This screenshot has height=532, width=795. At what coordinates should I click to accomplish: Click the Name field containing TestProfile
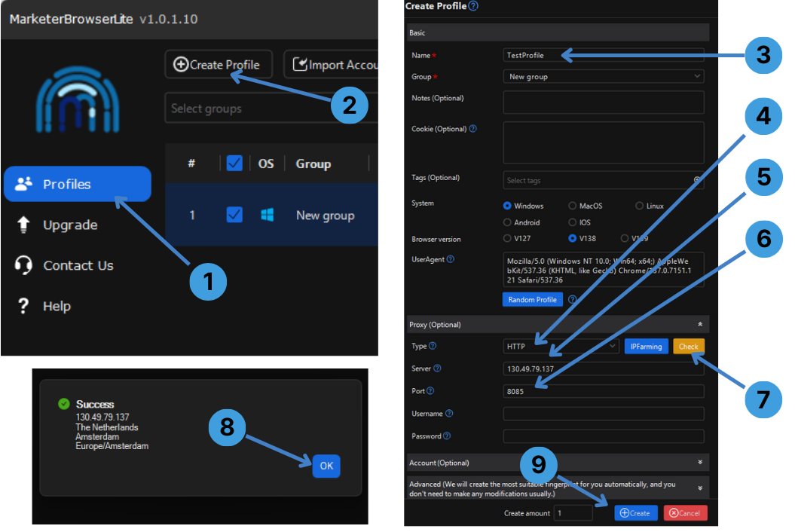(x=604, y=55)
